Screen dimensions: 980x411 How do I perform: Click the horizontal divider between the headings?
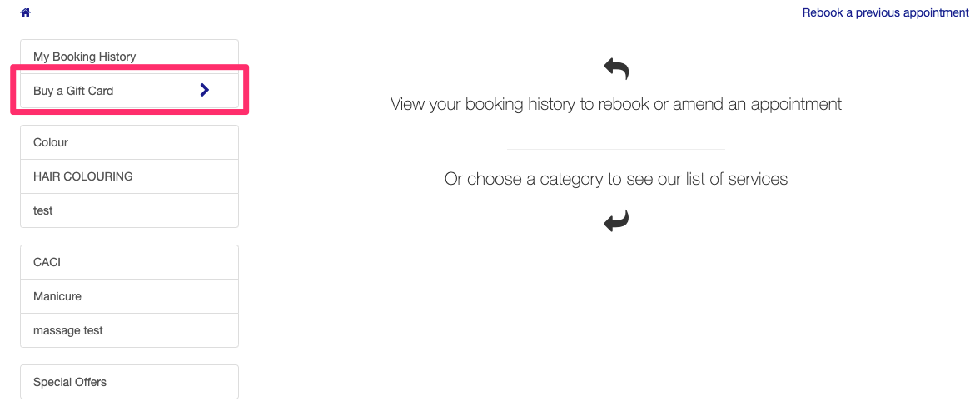[616, 149]
